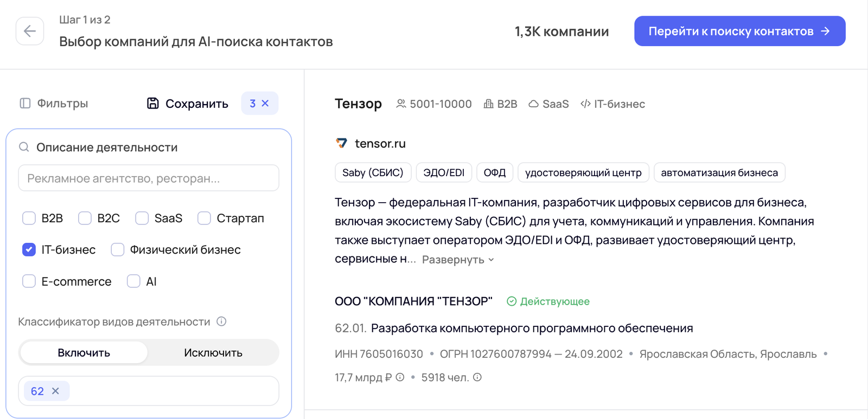868x419 pixels.
Task: Open the info icon near 5918 чел.
Action: point(477,377)
